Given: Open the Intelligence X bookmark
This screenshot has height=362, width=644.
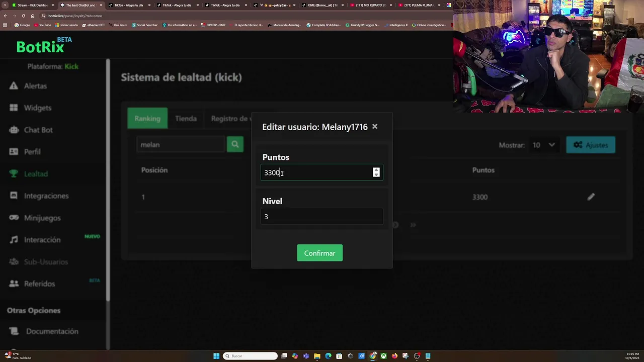Looking at the screenshot, I should 395,25.
